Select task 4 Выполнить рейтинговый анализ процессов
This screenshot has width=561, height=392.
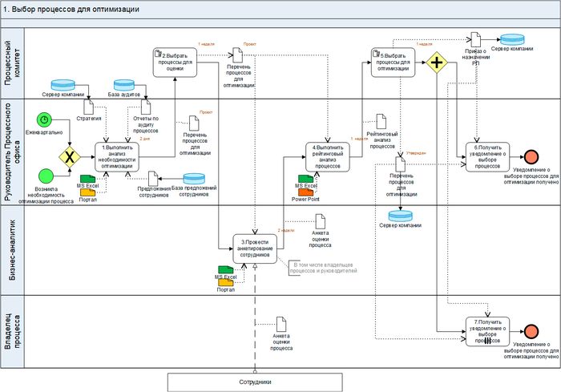328,154
